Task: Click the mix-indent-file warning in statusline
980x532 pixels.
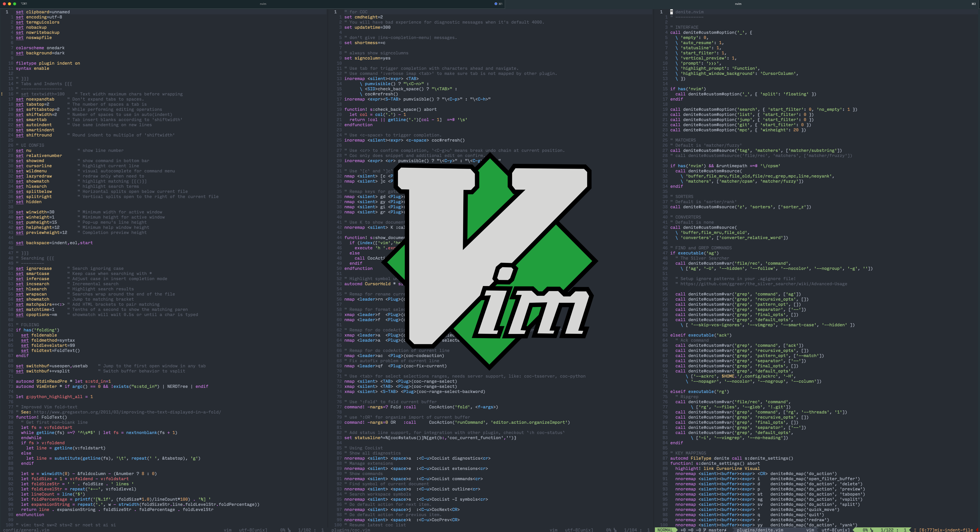Action: pos(946,530)
